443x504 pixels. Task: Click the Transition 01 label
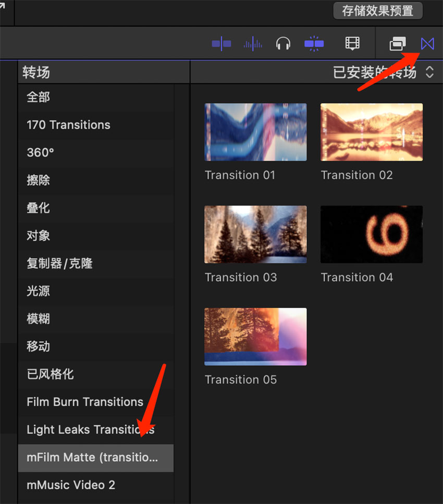240,175
